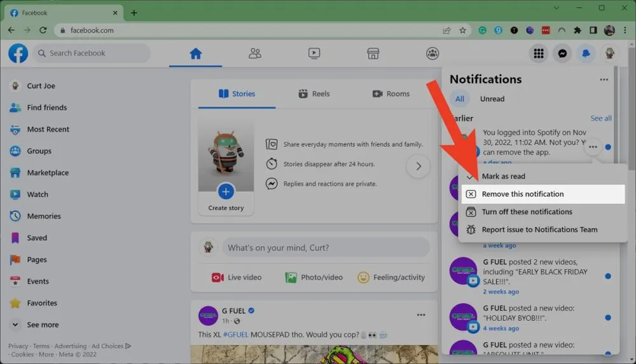636x364 pixels.
Task: Open G FUEL EARLY BLACK FRIDAY notification
Action: (530, 276)
